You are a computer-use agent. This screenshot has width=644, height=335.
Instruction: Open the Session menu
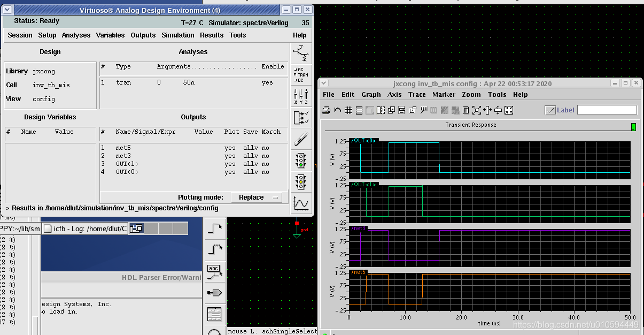20,35
